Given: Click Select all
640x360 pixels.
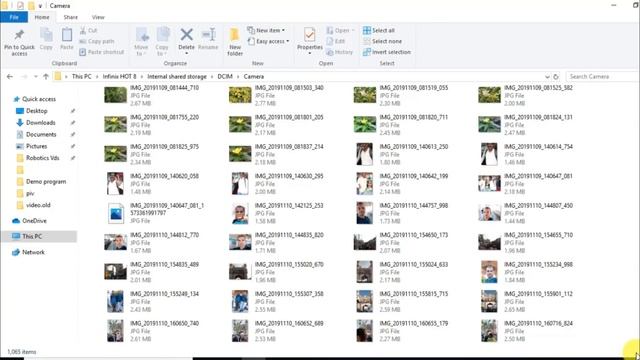Looking at the screenshot, I should 379,31.
